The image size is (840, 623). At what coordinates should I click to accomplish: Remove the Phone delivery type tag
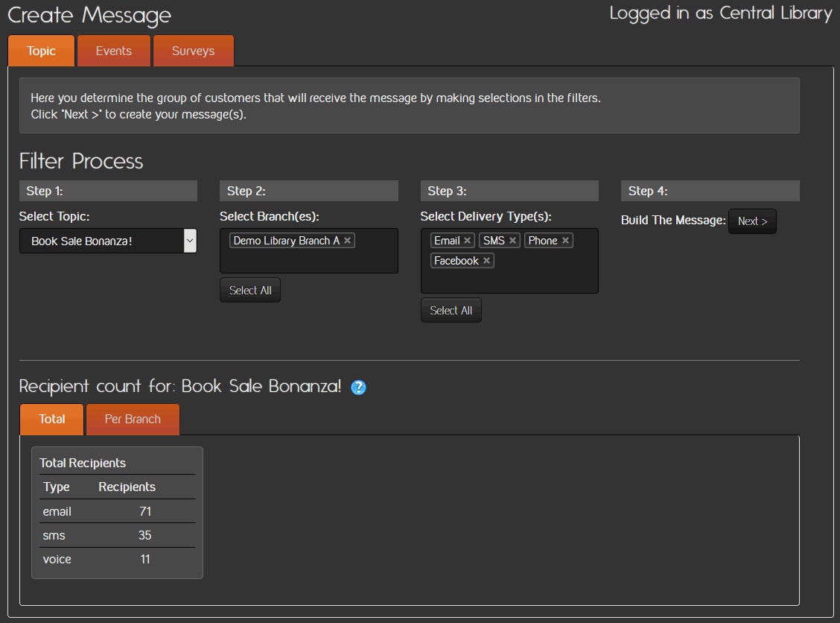(x=565, y=241)
